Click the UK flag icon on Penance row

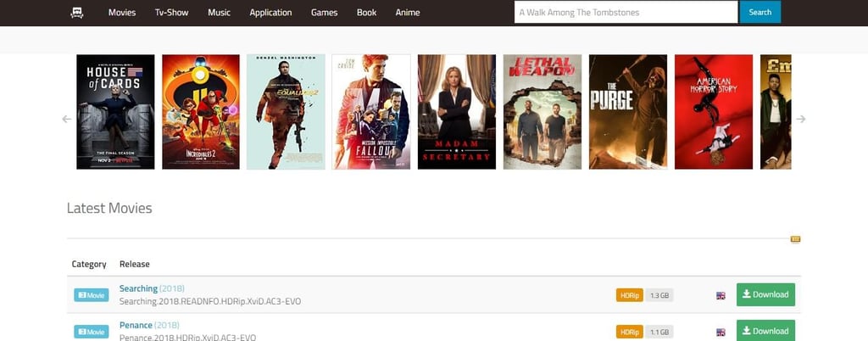[x=721, y=333]
